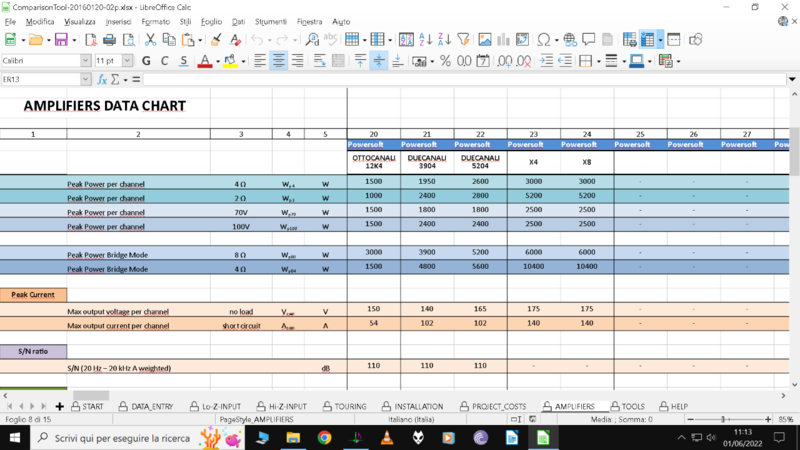Insert a pivot table
The image size is (800, 450).
coord(522,40)
